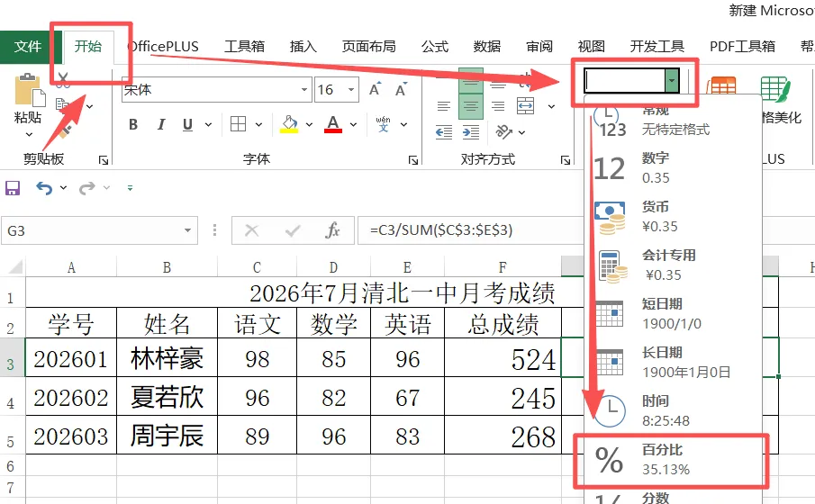The width and height of the screenshot is (815, 504).
Task: Choose 时间 number format
Action: [x=673, y=410]
